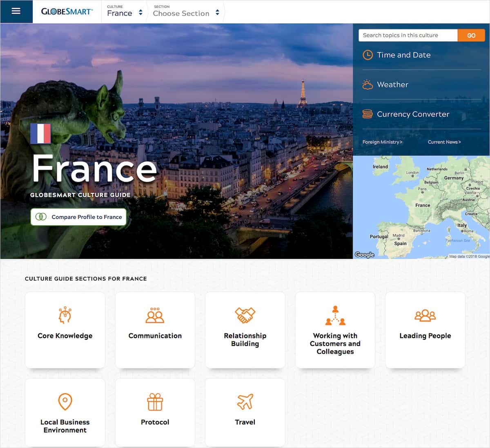The height and width of the screenshot is (448, 490).
Task: Click the Compare Profile to France button
Action: tap(78, 217)
